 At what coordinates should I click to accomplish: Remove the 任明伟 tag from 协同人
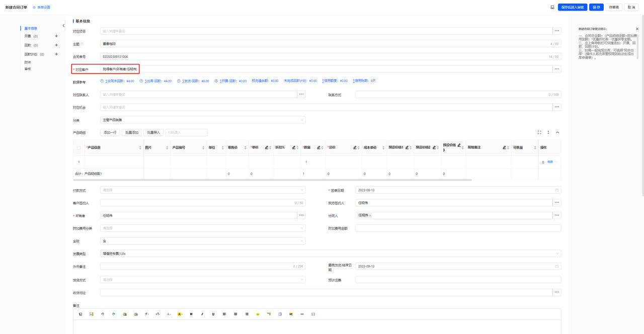370,215
